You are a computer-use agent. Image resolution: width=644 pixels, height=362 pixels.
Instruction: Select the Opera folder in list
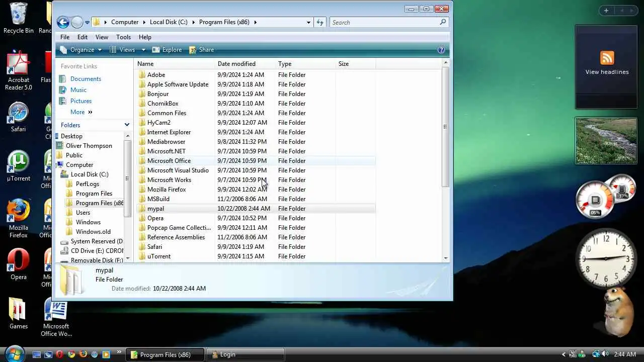click(155, 218)
